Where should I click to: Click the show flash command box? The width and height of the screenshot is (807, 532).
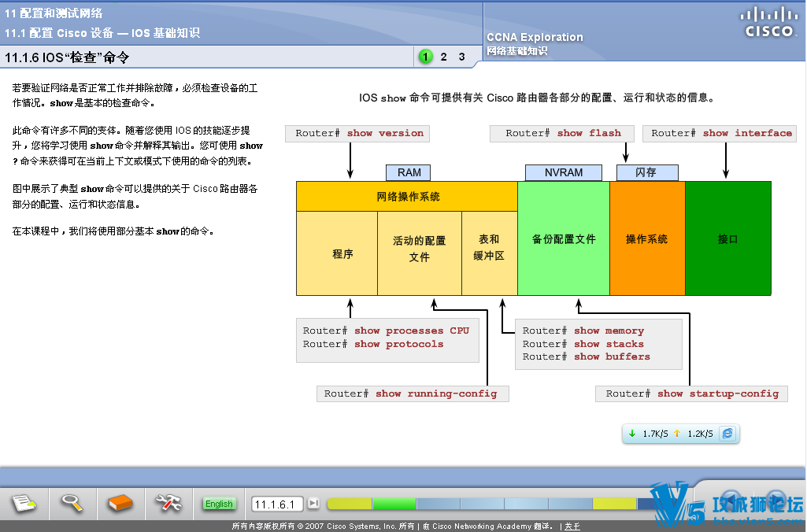coord(562,133)
